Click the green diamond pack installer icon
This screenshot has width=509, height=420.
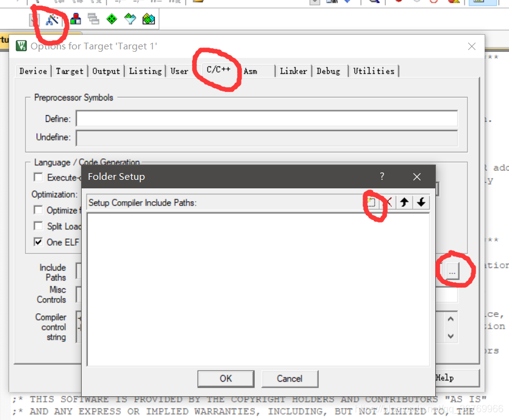(x=112, y=19)
